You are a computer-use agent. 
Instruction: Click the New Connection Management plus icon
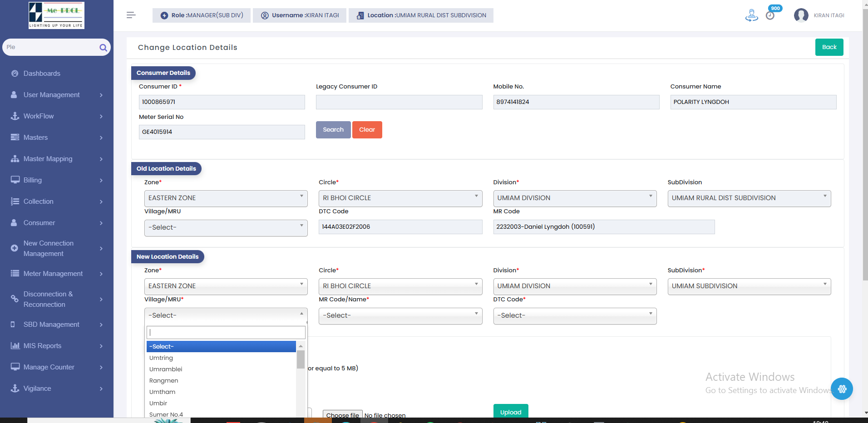tap(14, 248)
